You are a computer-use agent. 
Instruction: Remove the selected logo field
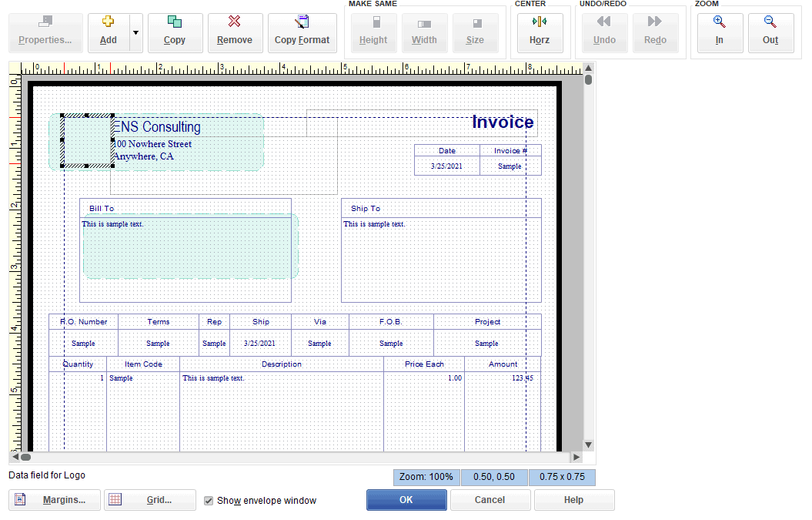pyautogui.click(x=235, y=33)
